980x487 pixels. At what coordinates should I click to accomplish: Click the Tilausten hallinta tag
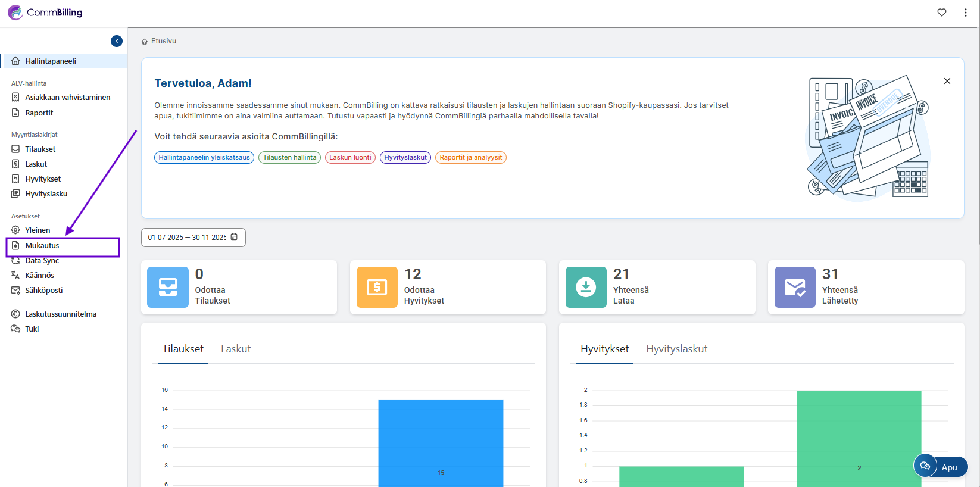289,158
